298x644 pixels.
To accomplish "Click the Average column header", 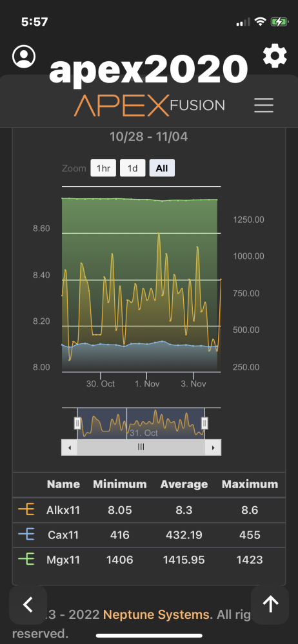I will coord(184,484).
